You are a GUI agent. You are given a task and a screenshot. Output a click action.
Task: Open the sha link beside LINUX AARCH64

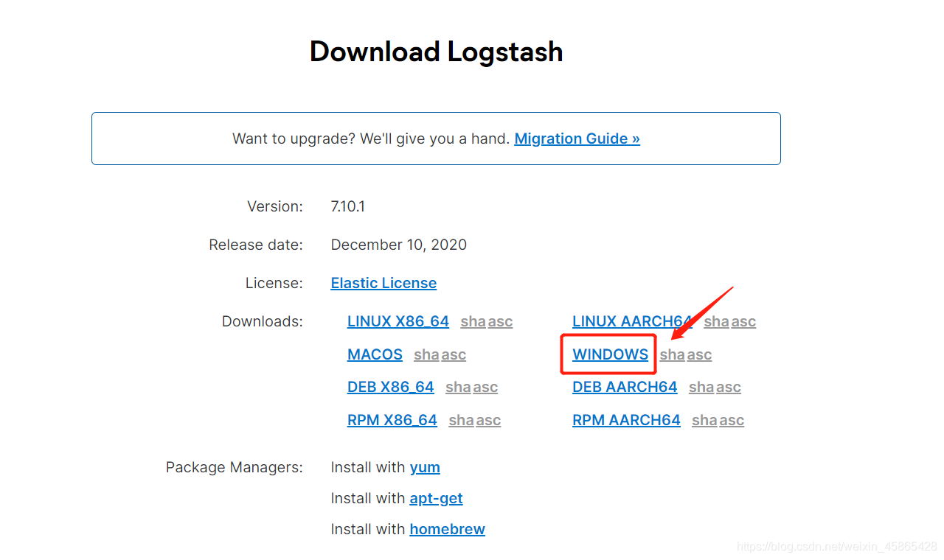pos(716,321)
